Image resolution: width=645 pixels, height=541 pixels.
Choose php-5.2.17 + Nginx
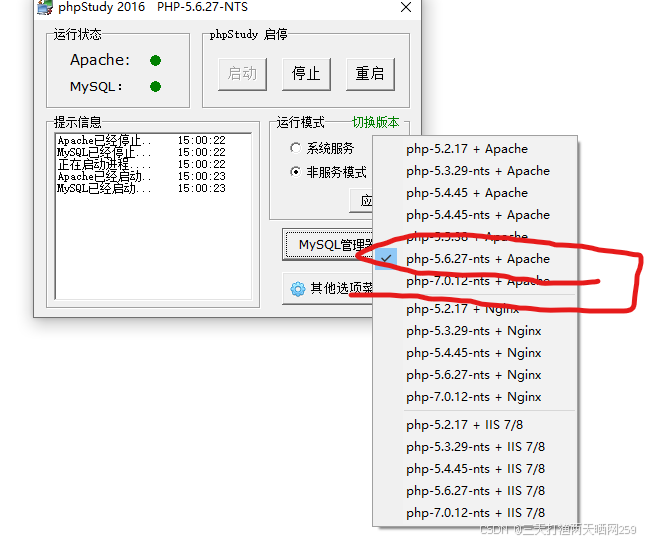coord(475,309)
